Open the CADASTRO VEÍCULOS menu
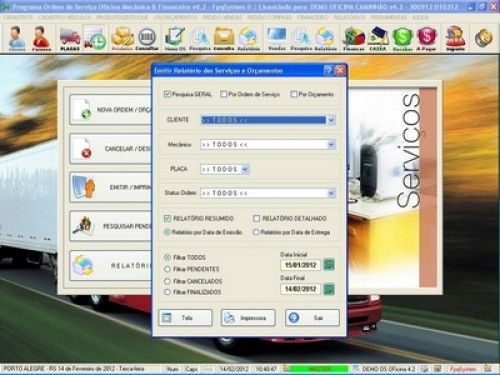This screenshot has height=375, width=500. (x=65, y=17)
